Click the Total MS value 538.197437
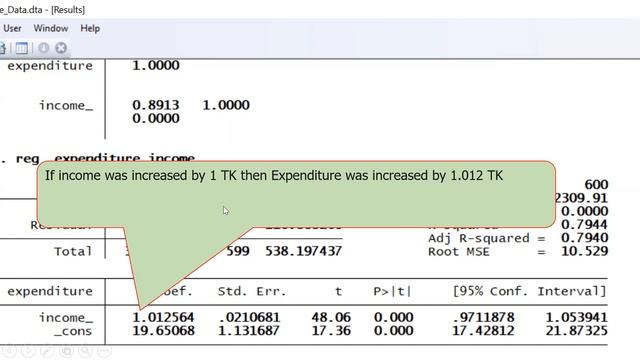Screen dimensions: 640x360 303,251
